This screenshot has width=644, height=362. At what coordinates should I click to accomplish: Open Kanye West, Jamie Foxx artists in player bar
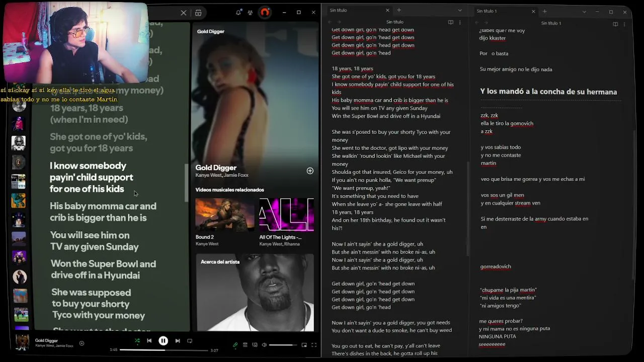[54, 346]
